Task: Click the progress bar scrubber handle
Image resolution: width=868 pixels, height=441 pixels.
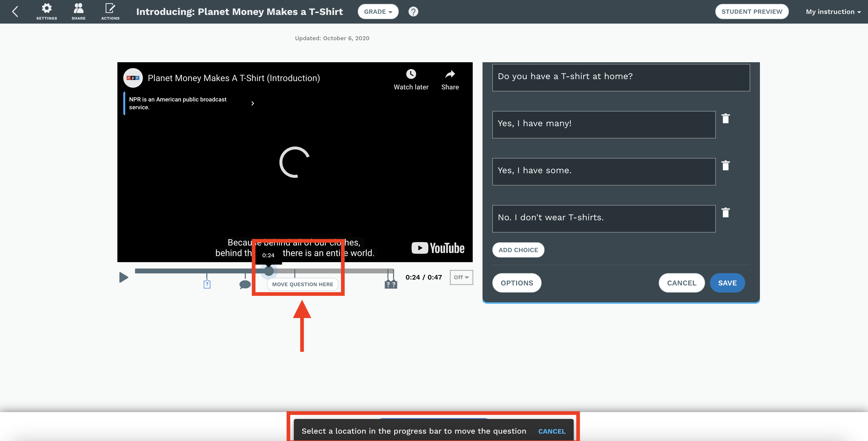Action: pyautogui.click(x=269, y=271)
